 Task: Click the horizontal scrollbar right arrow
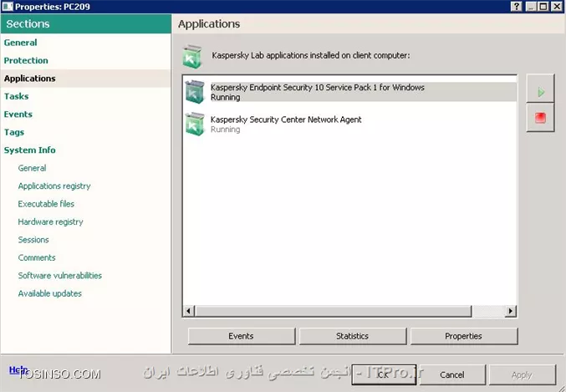pos(511,311)
